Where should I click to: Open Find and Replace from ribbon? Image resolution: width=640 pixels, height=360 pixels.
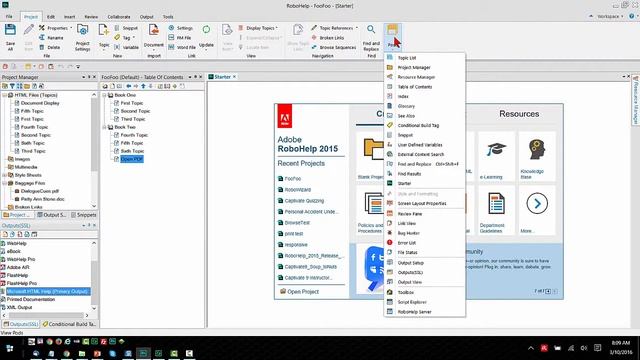pos(371,38)
